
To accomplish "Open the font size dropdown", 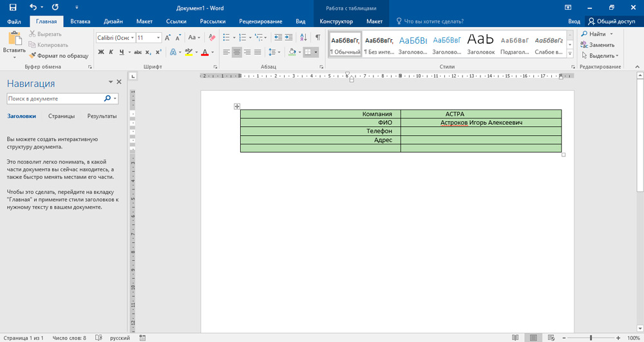I will [x=158, y=37].
